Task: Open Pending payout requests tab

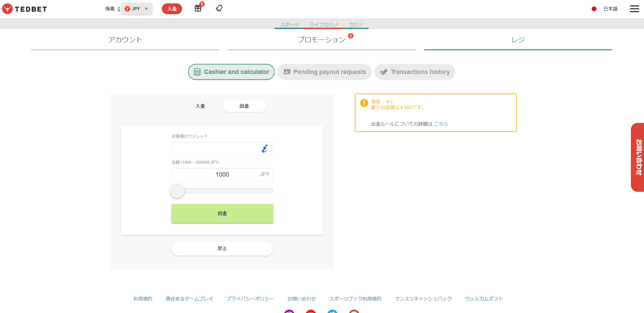Action: tap(324, 72)
